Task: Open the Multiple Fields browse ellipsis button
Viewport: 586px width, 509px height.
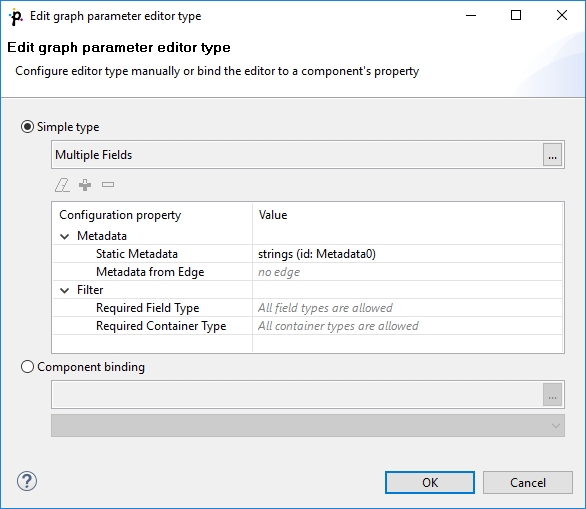Action: [552, 155]
